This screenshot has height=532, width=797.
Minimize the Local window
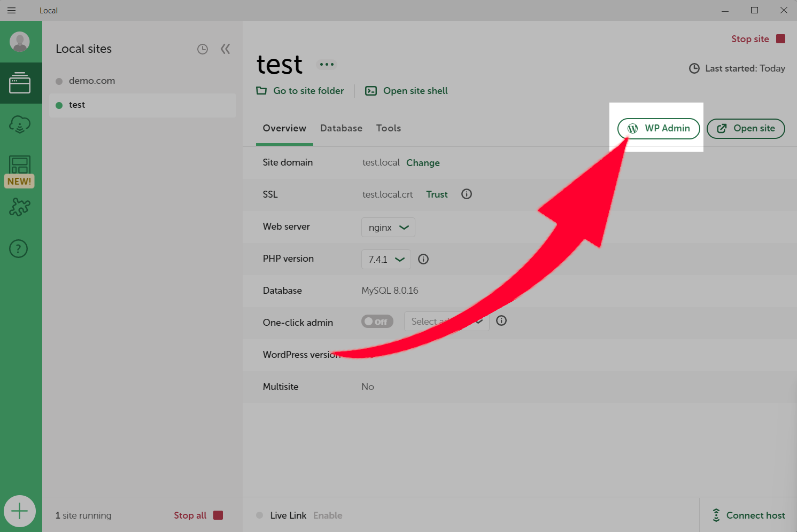725,10
